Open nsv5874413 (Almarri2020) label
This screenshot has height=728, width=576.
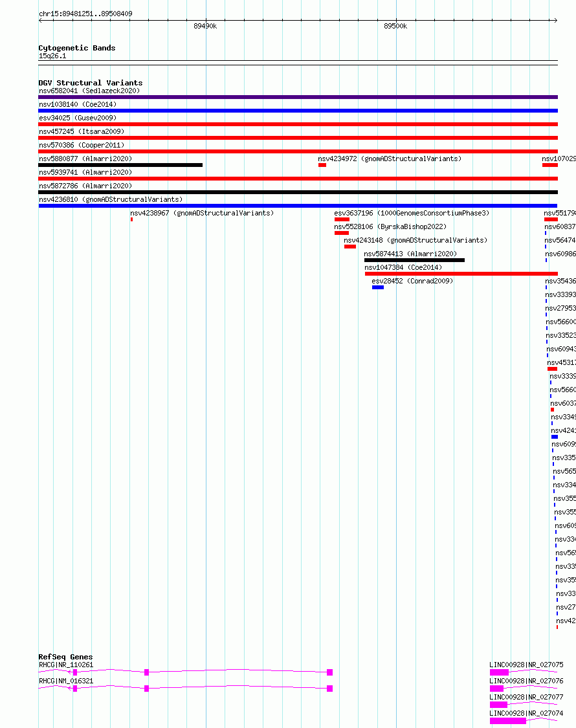click(410, 254)
